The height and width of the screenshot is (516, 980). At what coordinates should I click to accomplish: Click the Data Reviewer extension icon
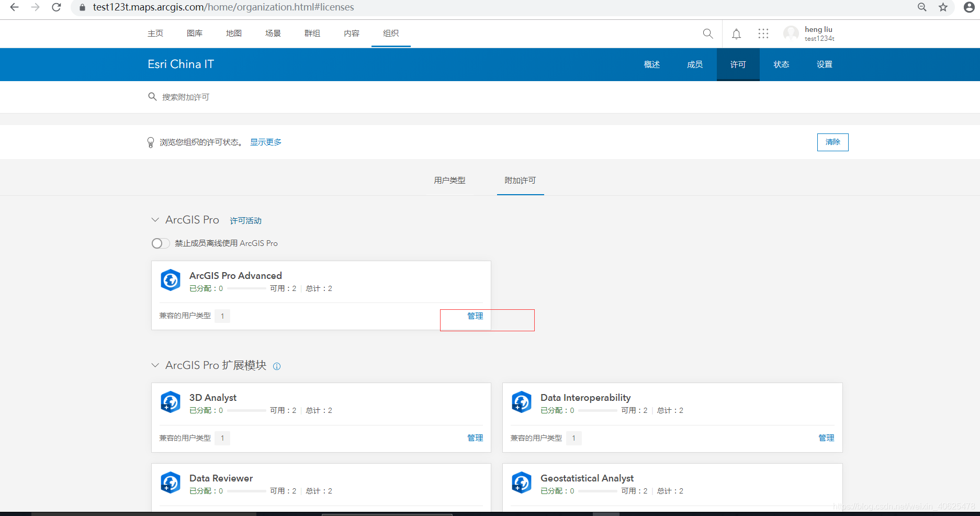click(171, 483)
